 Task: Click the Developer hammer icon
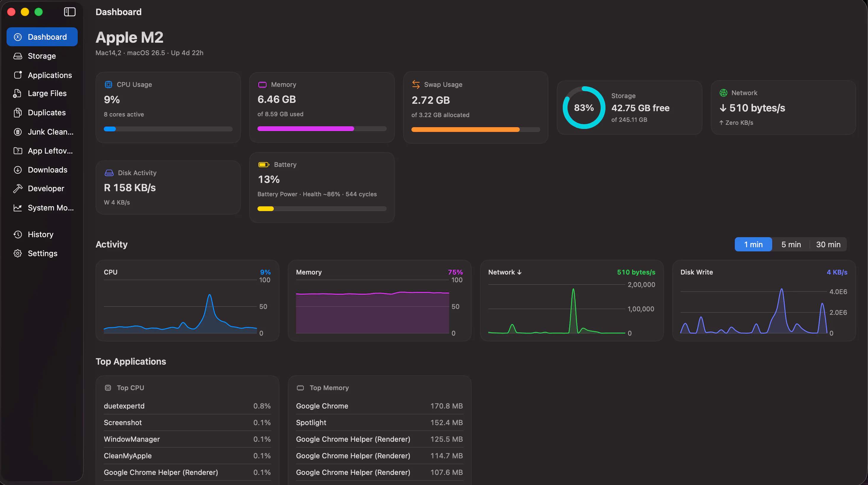pos(18,189)
